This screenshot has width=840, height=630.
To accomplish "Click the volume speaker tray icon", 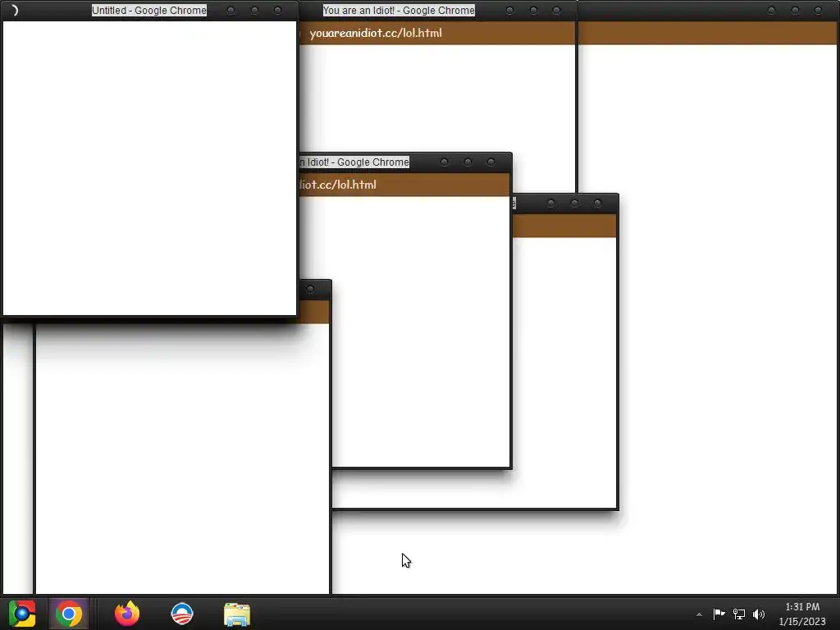I will click(x=759, y=614).
